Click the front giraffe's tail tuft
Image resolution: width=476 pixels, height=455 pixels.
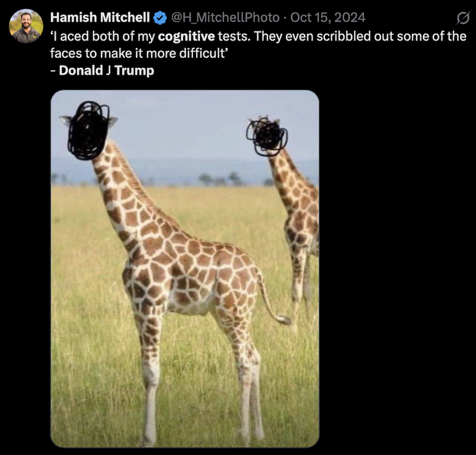coord(283,319)
